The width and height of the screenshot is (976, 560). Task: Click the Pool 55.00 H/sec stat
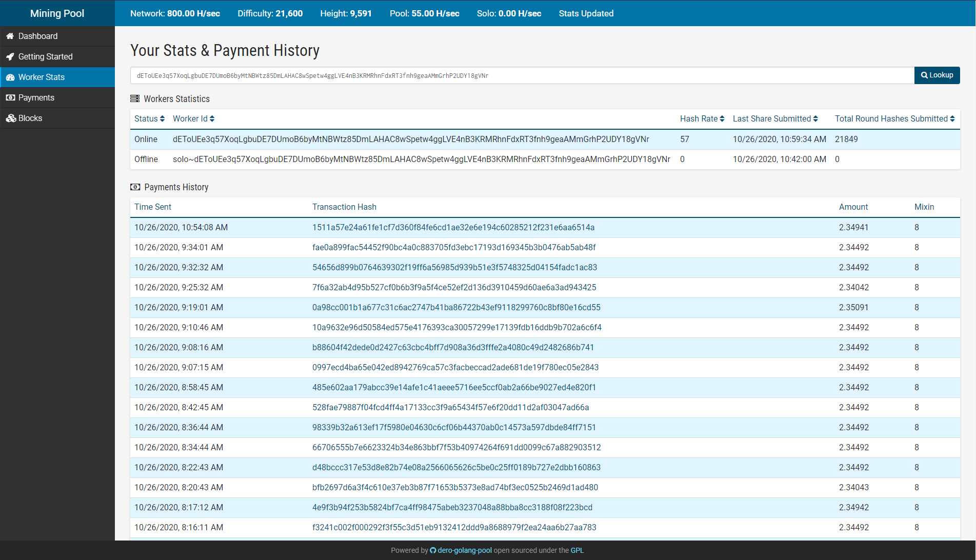pyautogui.click(x=424, y=13)
